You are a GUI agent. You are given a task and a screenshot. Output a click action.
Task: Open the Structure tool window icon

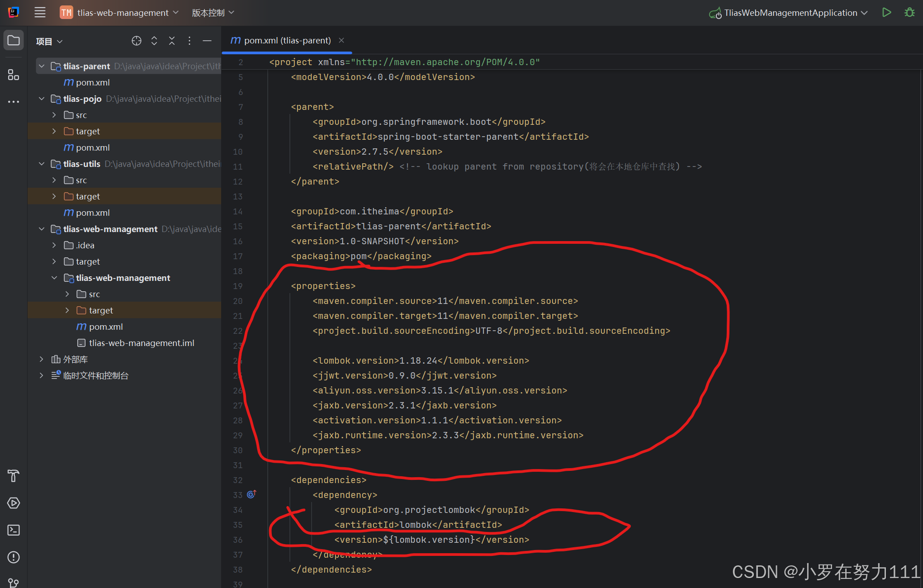[x=14, y=75]
